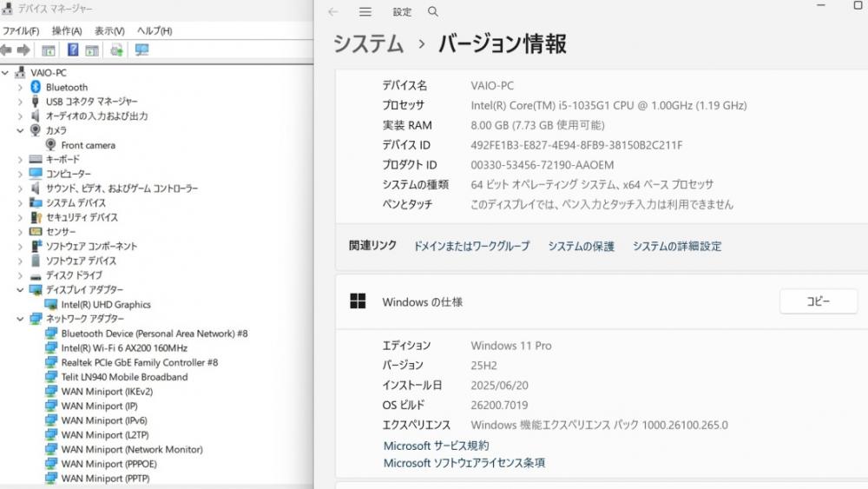Click the show/hide console tree toolbar icon
Screen dimensions: 868x489
pos(49,50)
